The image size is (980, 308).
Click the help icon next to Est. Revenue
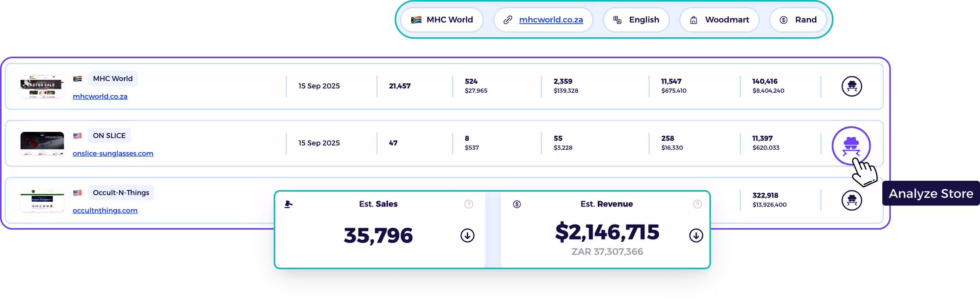(x=697, y=204)
